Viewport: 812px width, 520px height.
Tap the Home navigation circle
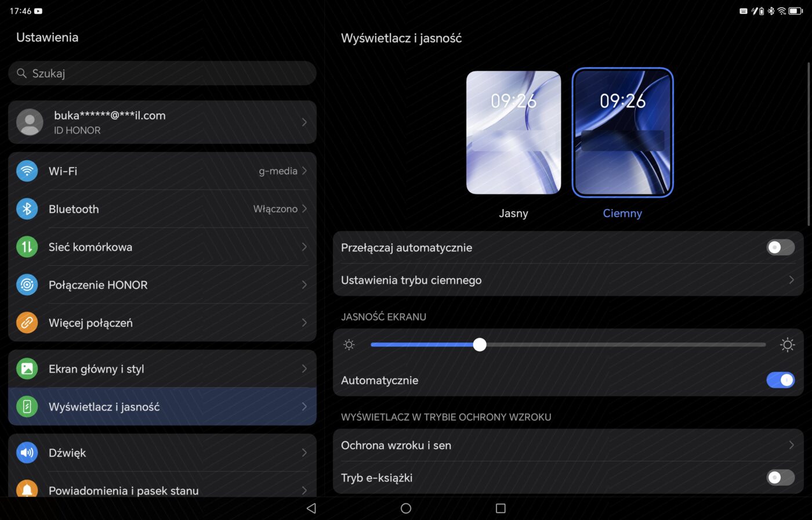point(406,508)
